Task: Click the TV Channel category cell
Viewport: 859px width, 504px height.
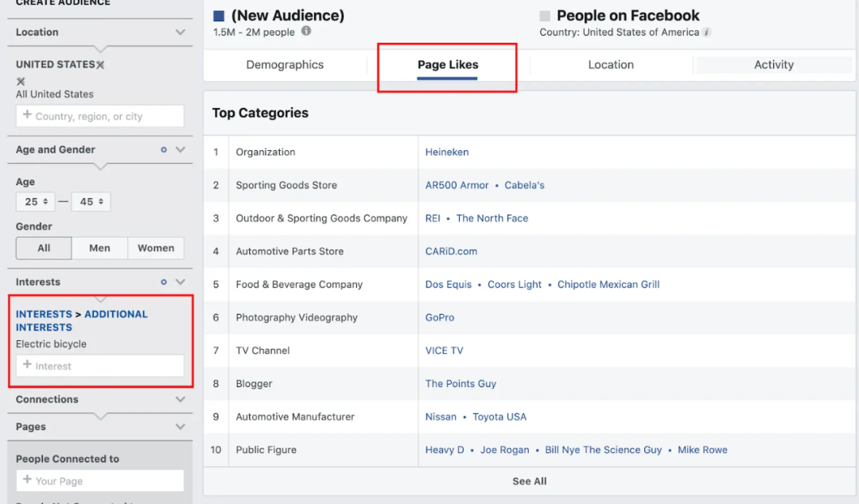Action: [x=324, y=351]
